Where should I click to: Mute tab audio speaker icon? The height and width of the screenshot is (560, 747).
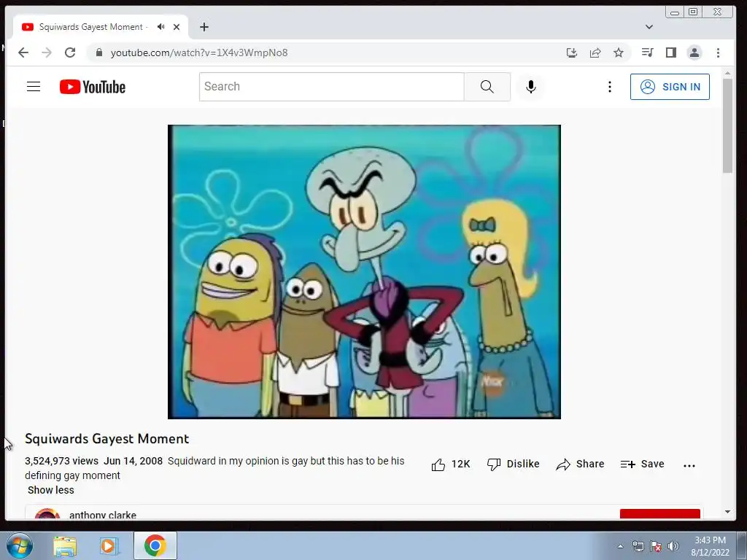pos(161,27)
